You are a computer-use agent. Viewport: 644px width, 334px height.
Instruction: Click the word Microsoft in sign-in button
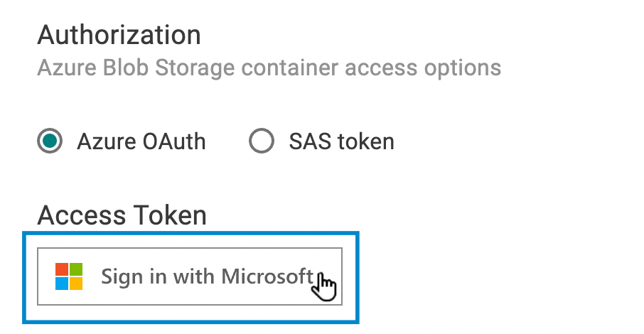[267, 276]
